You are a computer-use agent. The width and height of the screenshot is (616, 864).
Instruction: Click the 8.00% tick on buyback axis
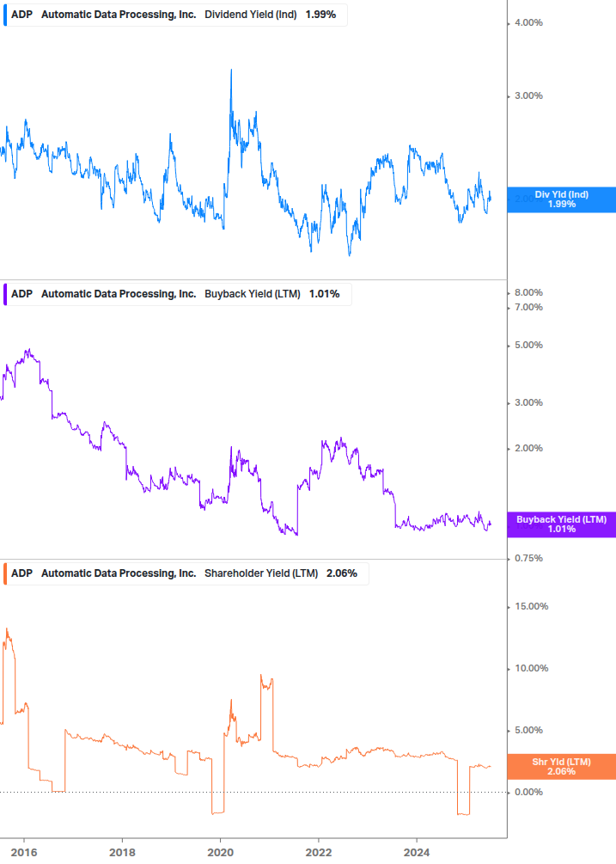click(528, 292)
